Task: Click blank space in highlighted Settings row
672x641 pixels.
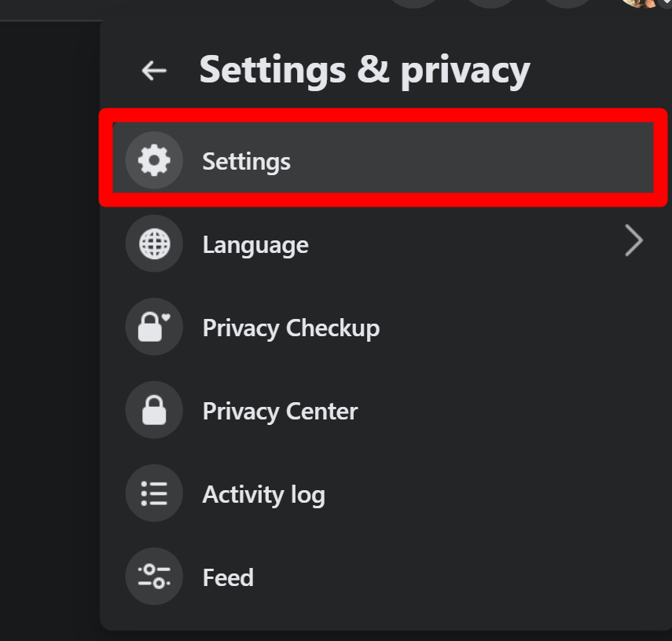Action: pyautogui.click(x=472, y=158)
